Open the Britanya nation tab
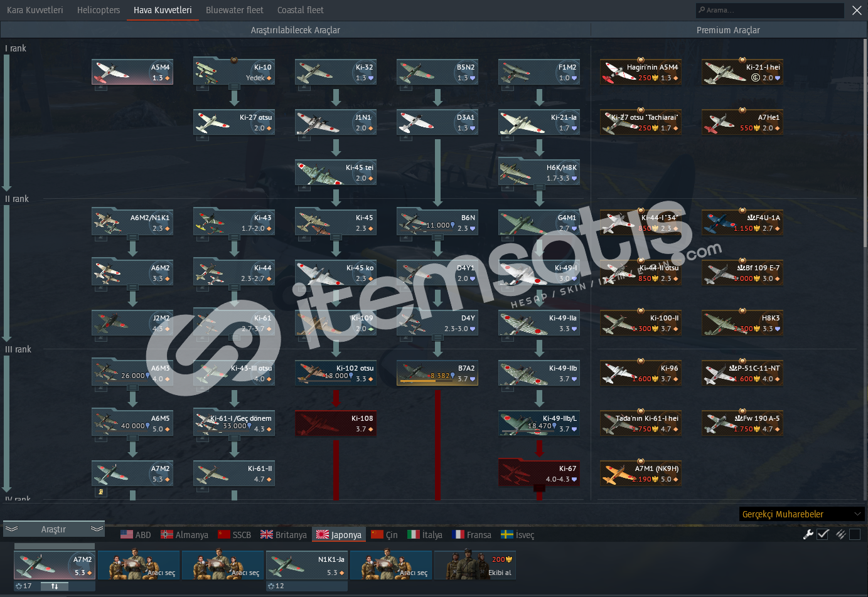Image resolution: width=868 pixels, height=597 pixels. pyautogui.click(x=284, y=535)
